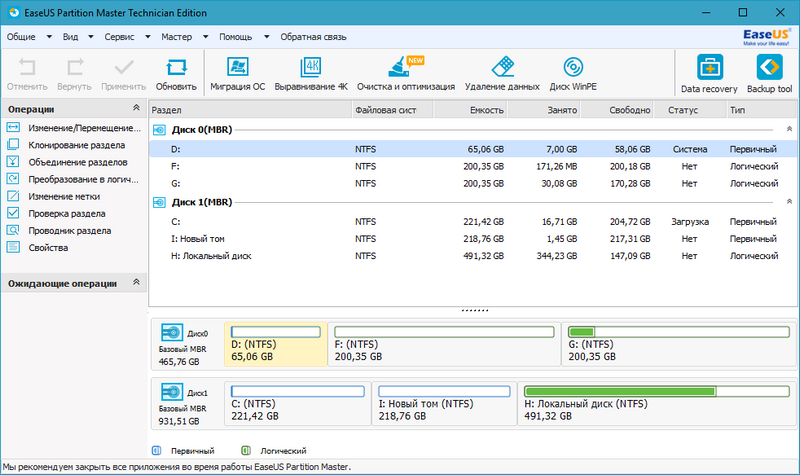Select the G: (NTFS) usage bar block

[679, 344]
